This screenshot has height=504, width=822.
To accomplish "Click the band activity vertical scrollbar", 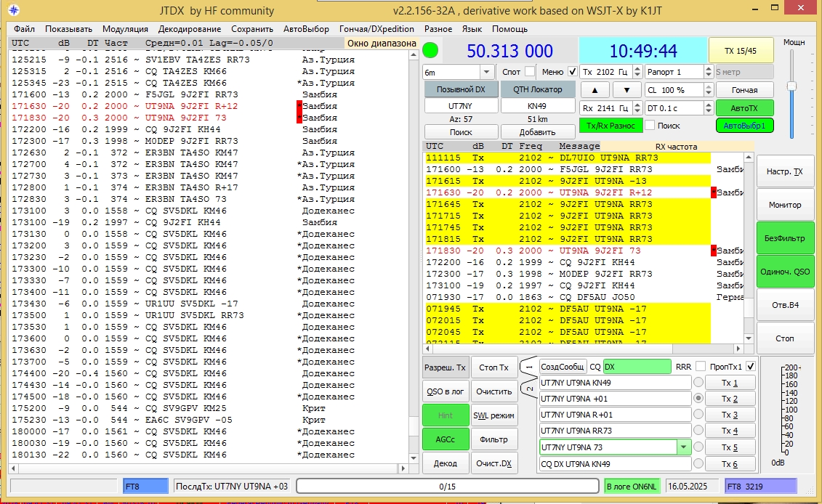I will [x=413, y=256].
